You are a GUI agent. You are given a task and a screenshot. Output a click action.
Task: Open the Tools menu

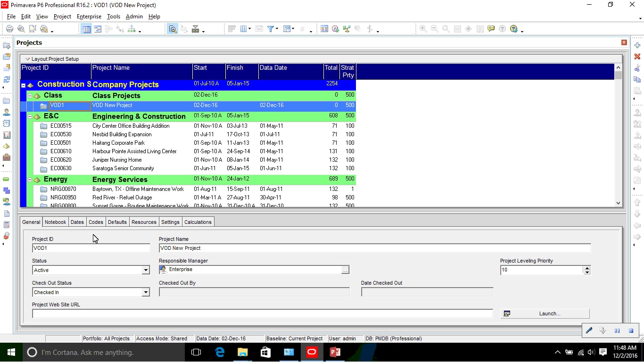coord(114,16)
